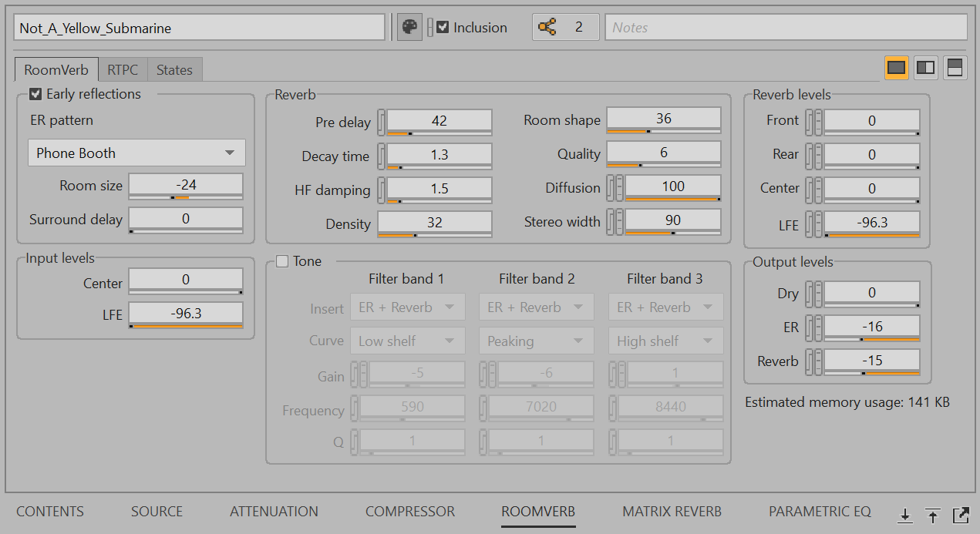Viewport: 980px width, 534px height.
Task: Go to the MATRIX REVERB section
Action: [672, 512]
